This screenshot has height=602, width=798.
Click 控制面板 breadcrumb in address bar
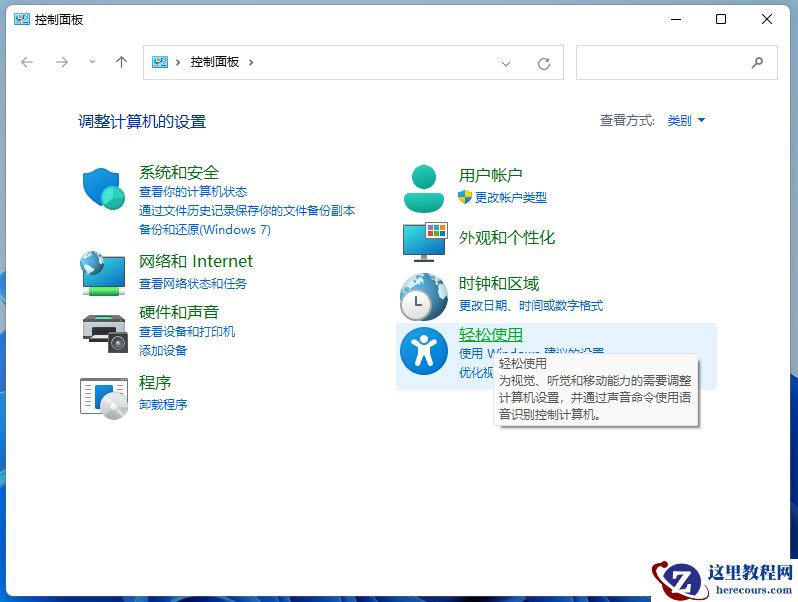pyautogui.click(x=215, y=62)
